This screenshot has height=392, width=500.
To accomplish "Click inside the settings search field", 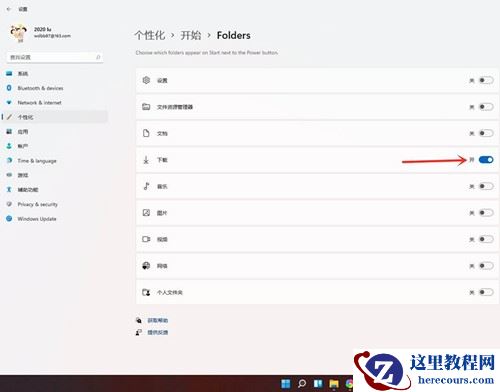I will pyautogui.click(x=55, y=57).
